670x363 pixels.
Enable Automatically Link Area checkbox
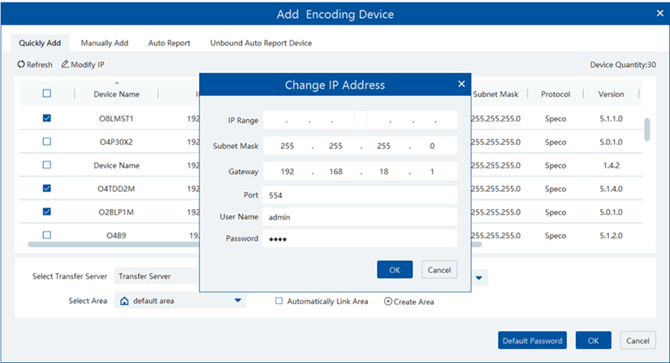pyautogui.click(x=279, y=301)
